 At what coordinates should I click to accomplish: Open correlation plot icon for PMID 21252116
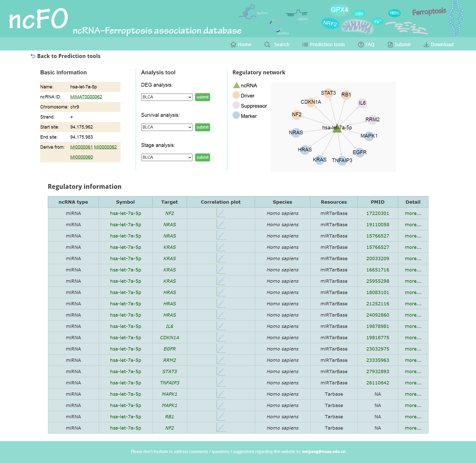click(221, 304)
